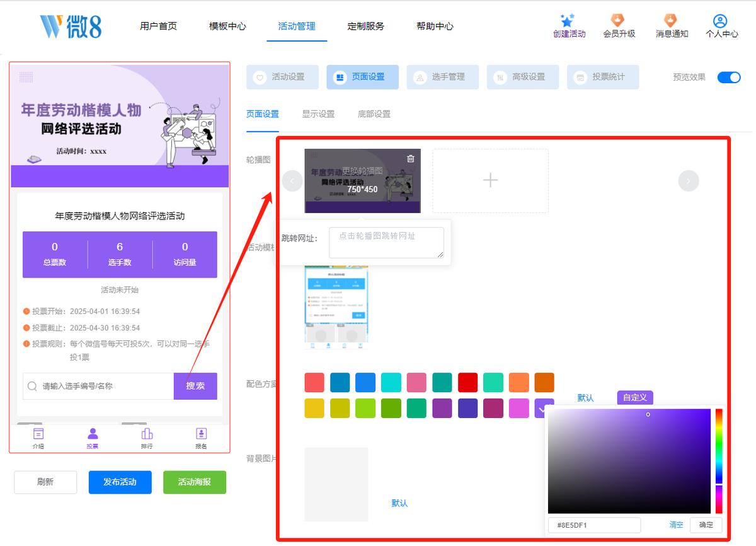Open 活动管理 in top navigation
Screen dimensions: 756x546
(297, 26)
